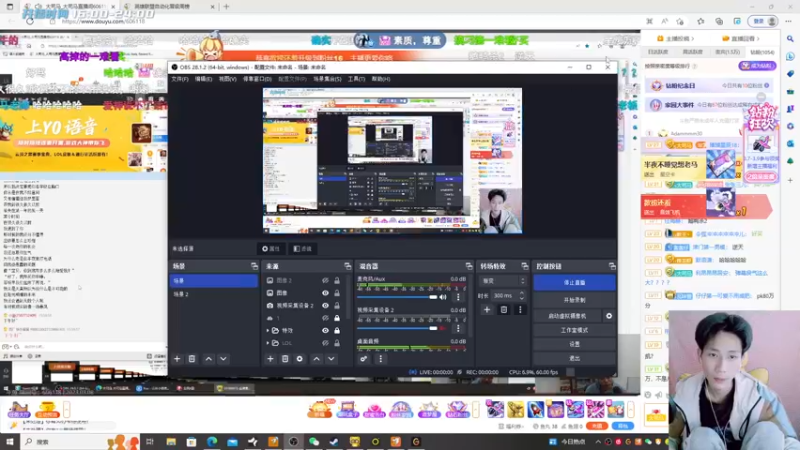Add a new transition with plus icon
This screenshot has width=800, height=450.
point(487,309)
